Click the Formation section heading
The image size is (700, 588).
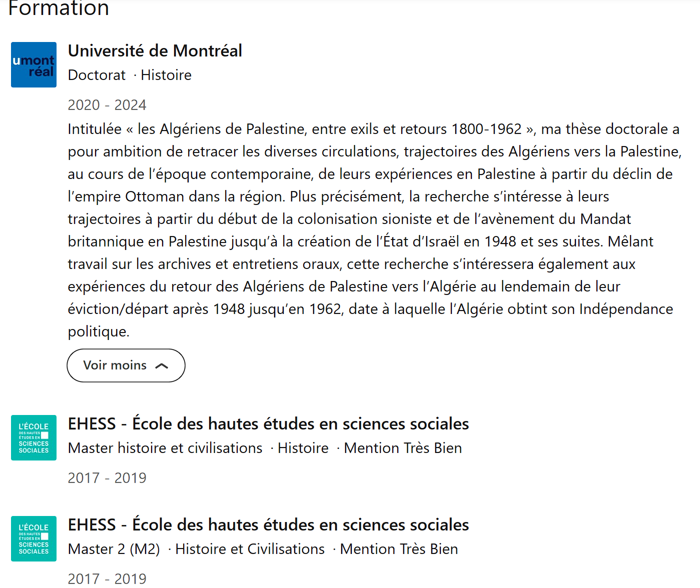[59, 8]
